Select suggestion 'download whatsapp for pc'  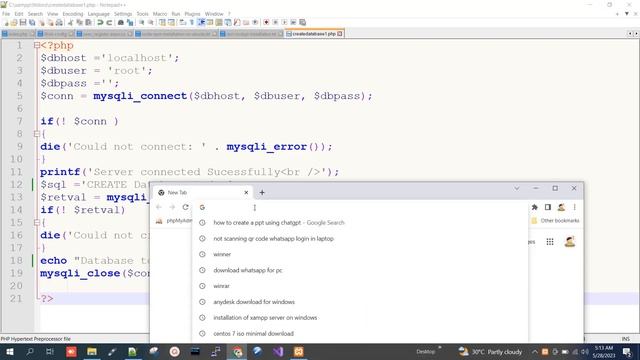click(360, 270)
